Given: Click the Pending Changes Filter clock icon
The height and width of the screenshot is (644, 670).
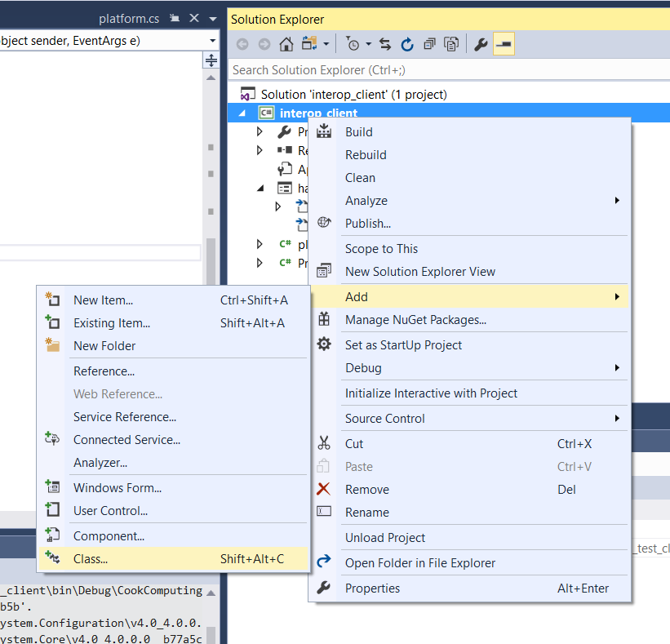Looking at the screenshot, I should (x=353, y=44).
